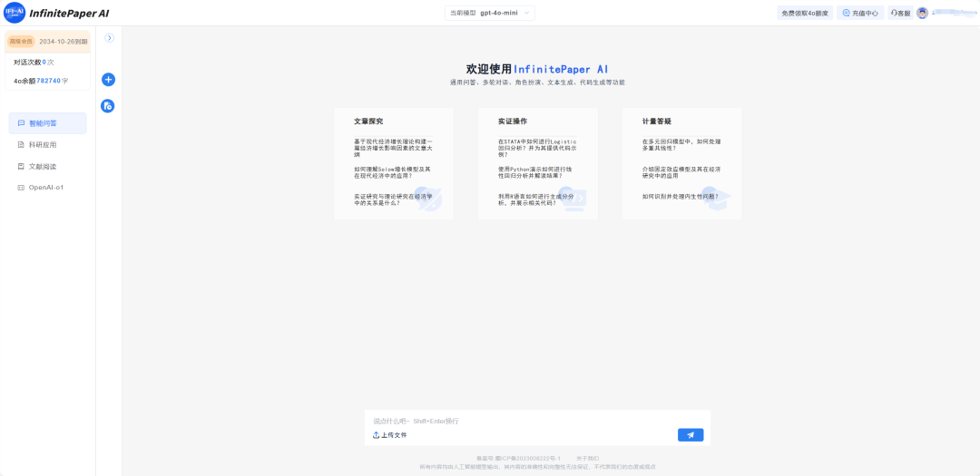Click the 4o余额 782740 字 balance

tap(41, 82)
